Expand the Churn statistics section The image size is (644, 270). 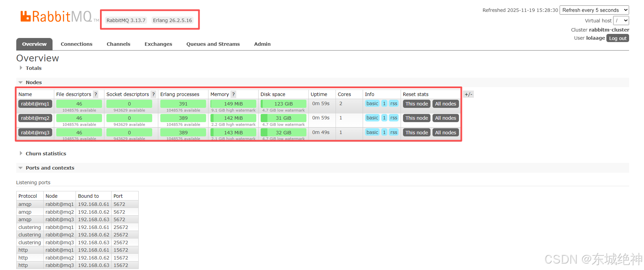[45, 154]
